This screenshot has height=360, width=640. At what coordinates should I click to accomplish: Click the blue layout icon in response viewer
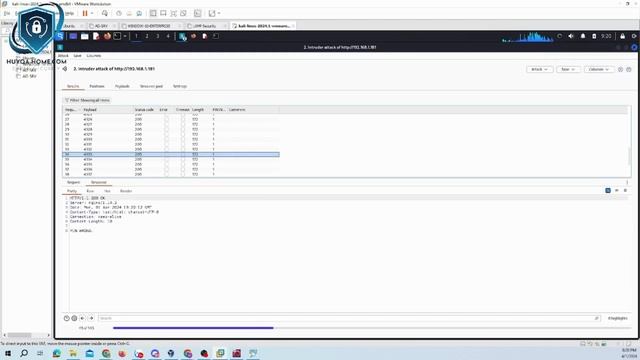click(x=608, y=191)
